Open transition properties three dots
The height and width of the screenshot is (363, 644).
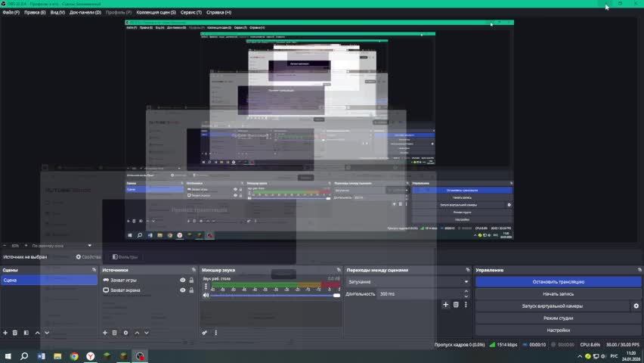[x=466, y=305]
